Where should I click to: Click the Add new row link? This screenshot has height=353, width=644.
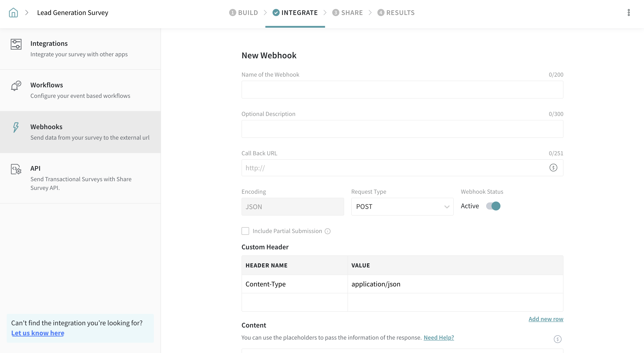coord(546,319)
